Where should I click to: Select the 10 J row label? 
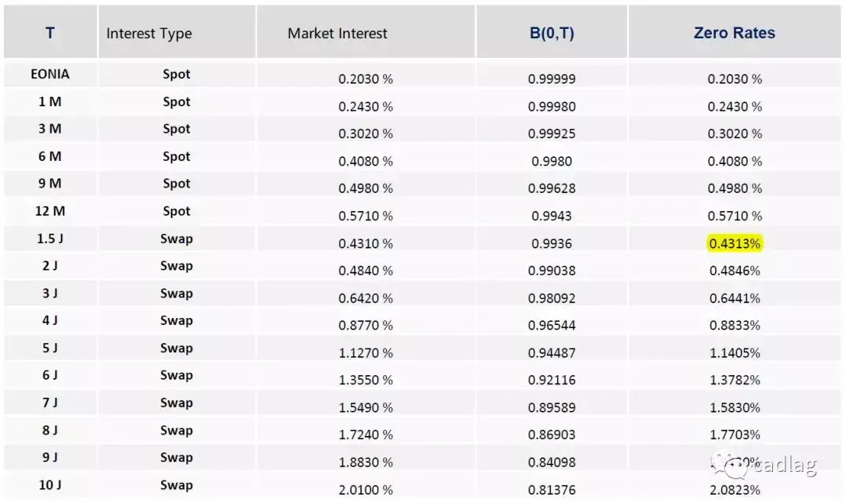pyautogui.click(x=50, y=485)
